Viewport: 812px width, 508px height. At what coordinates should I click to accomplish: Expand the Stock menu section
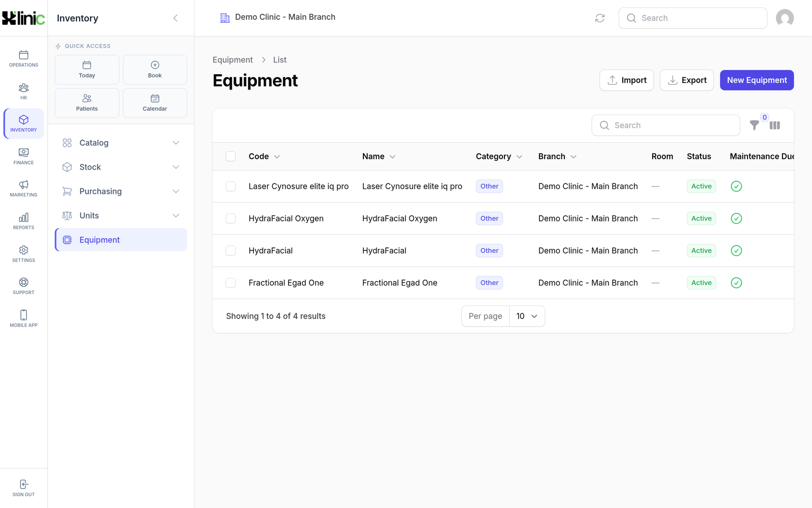[x=121, y=167]
